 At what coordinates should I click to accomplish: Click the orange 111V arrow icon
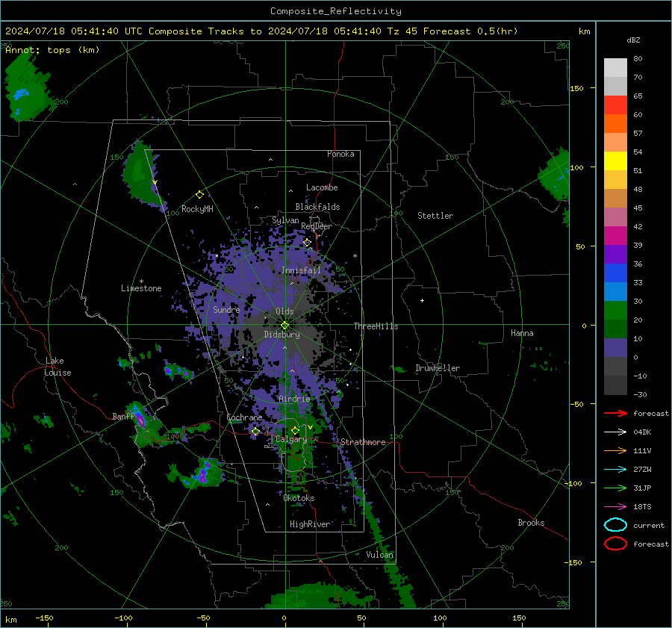click(615, 450)
